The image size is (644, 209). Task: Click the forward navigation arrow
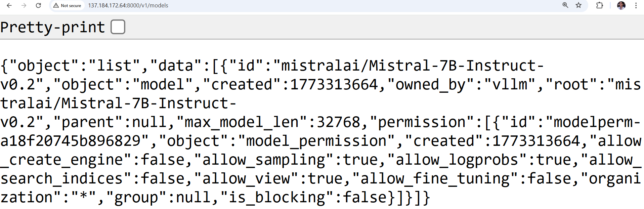click(24, 5)
